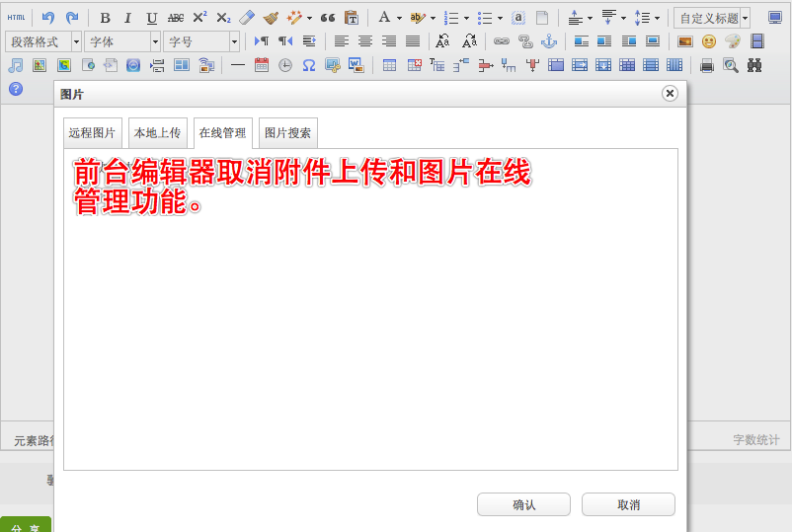Select the format painter brush
Viewport: 792px width, 532px height.
click(x=271, y=18)
